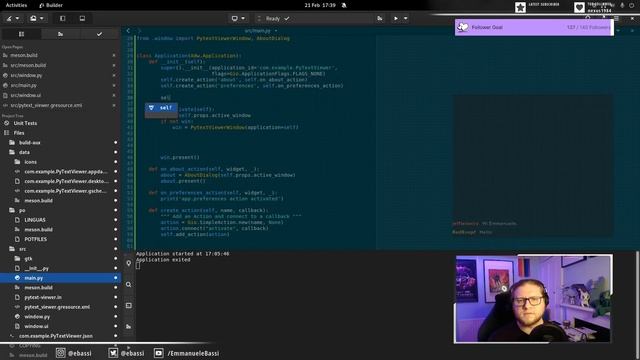Viewport: 640px width, 360px height.
Task: Switch to the project tree sidebar tab
Action: point(21,34)
